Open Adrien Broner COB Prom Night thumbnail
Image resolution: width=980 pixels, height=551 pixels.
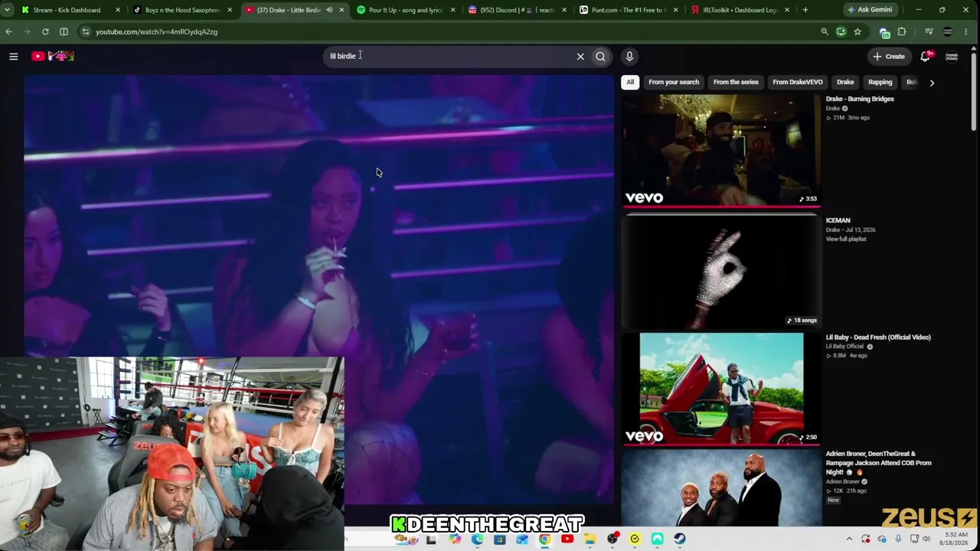click(721, 488)
